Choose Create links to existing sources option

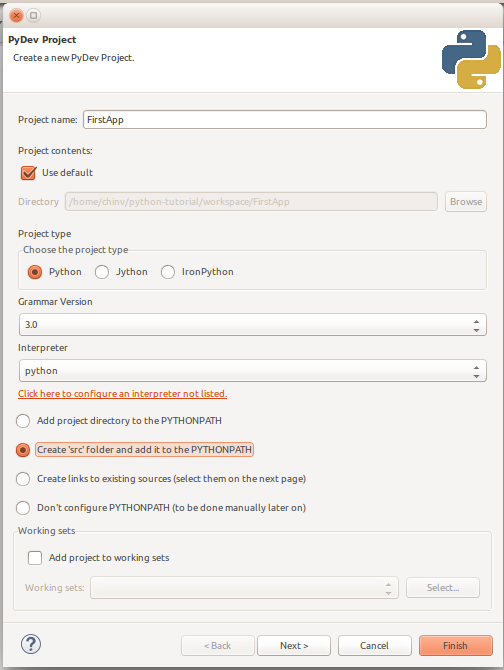point(23,479)
